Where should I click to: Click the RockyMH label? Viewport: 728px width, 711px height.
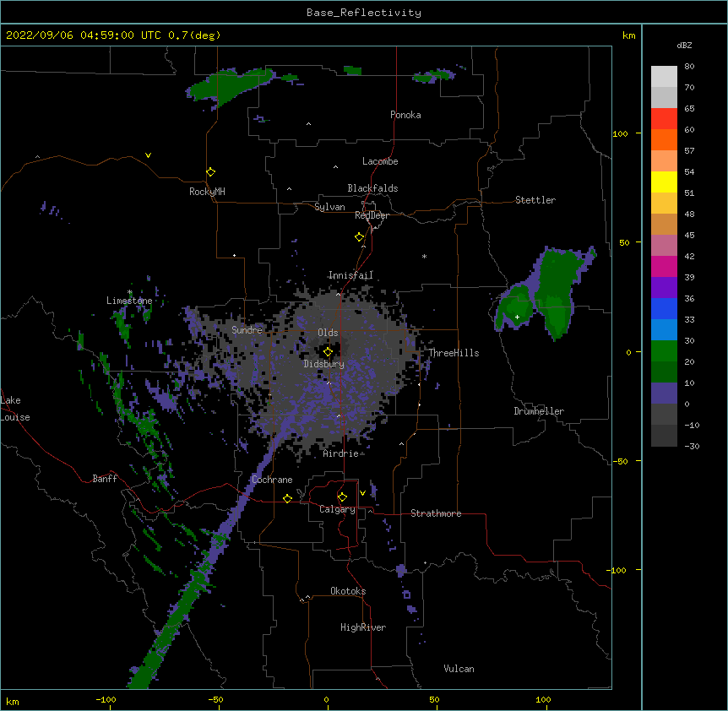(x=207, y=192)
